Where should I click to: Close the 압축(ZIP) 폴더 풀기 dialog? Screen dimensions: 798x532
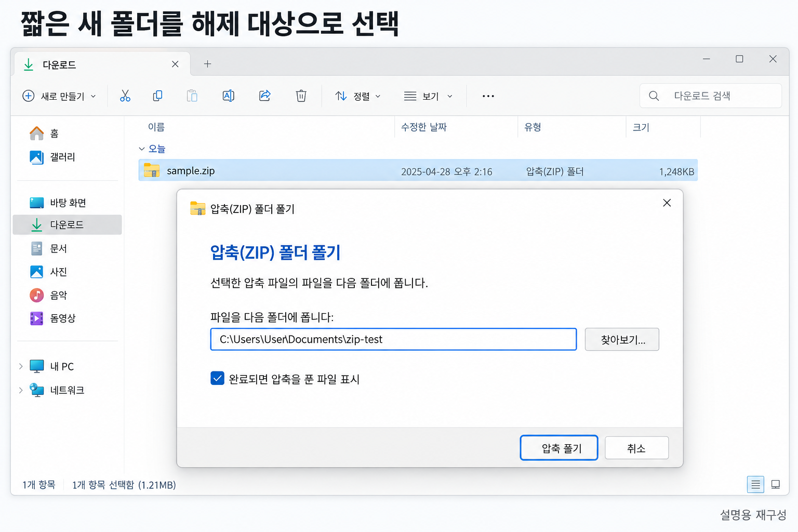point(667,203)
